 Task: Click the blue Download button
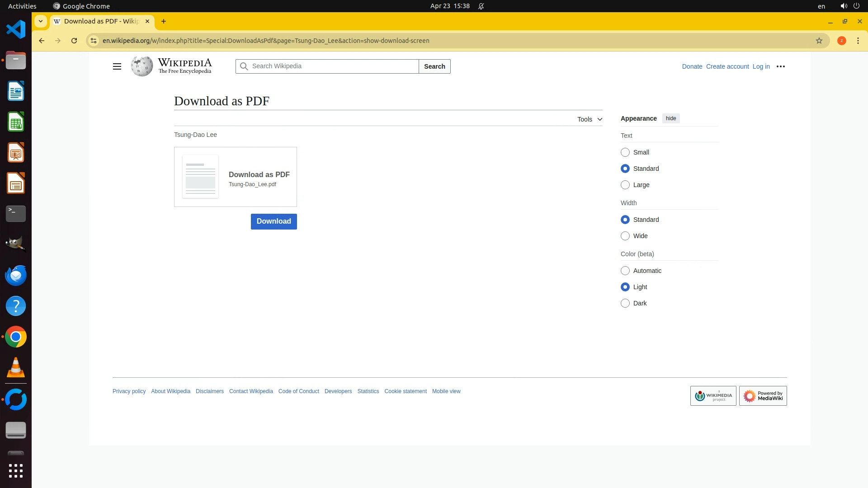[274, 221]
